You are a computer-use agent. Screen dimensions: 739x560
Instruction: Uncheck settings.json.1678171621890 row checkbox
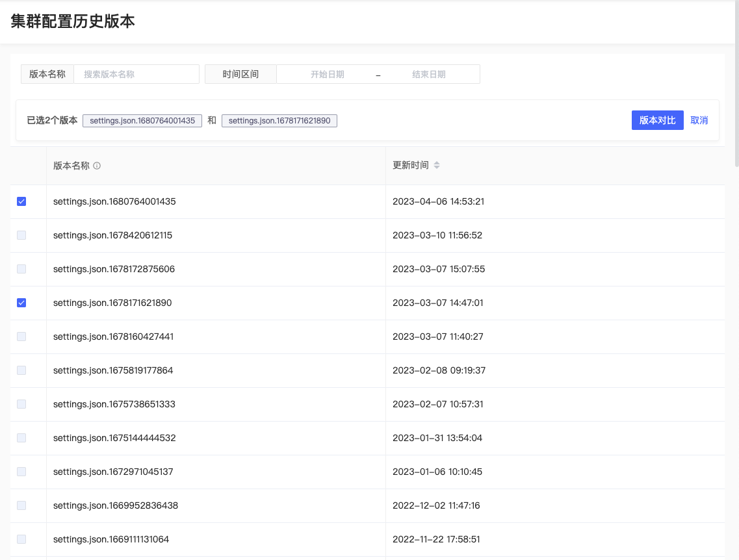point(21,303)
